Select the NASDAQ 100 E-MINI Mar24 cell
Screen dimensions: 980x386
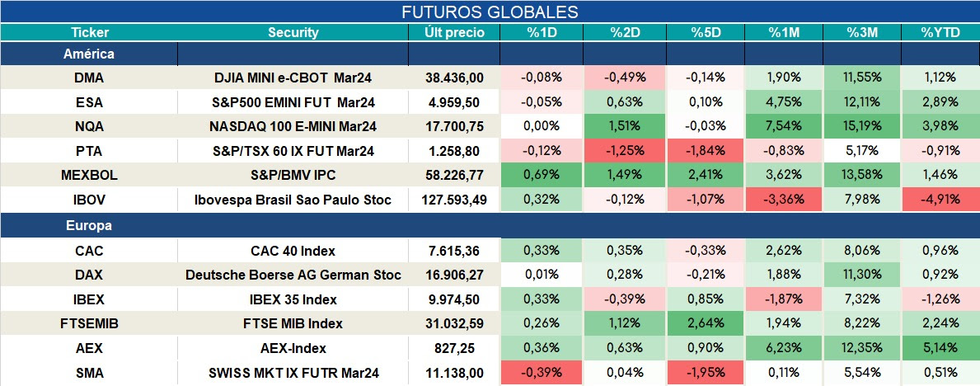click(x=293, y=126)
